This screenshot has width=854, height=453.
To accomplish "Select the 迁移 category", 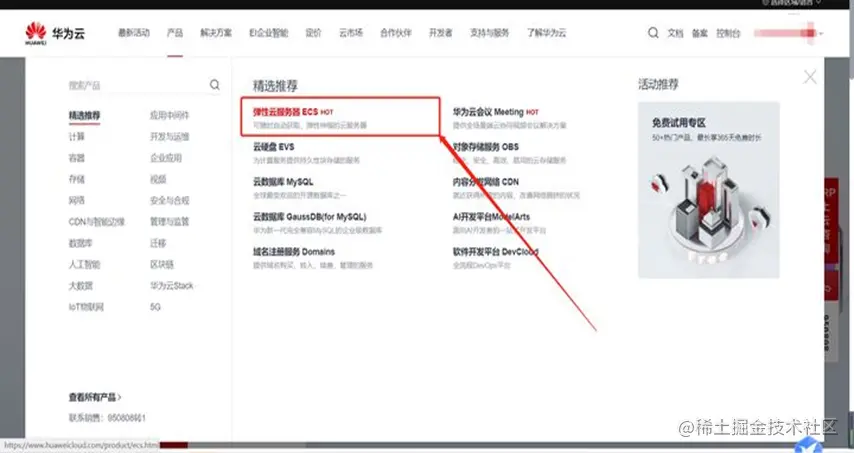I will (x=158, y=243).
